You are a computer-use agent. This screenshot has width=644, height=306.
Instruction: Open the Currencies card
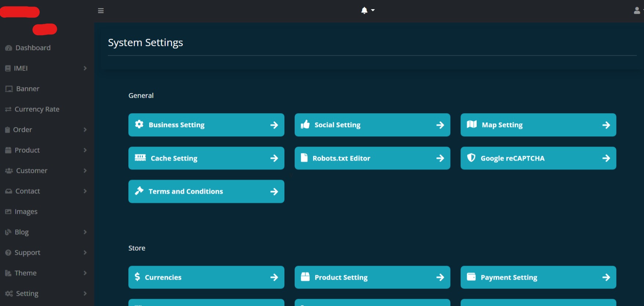[x=206, y=277]
